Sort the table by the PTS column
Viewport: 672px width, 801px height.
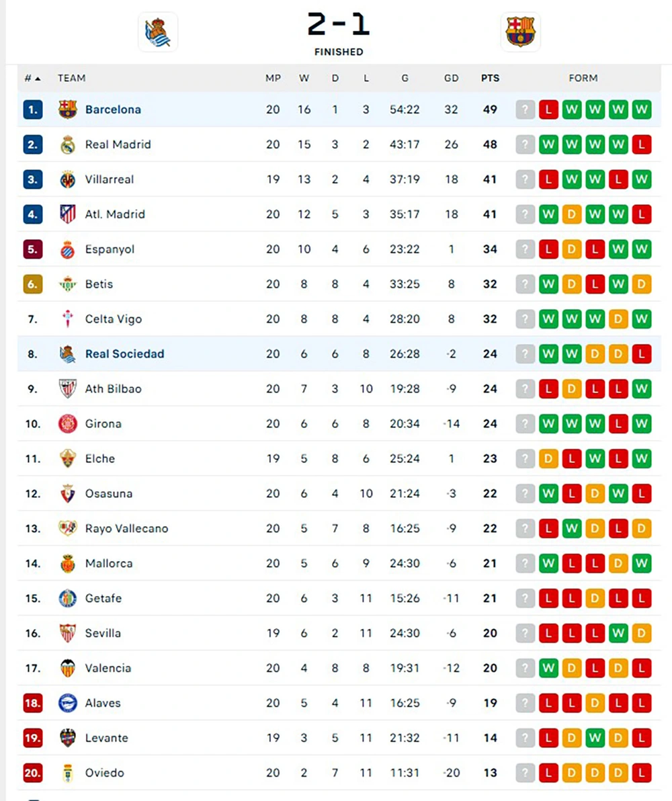click(490, 78)
